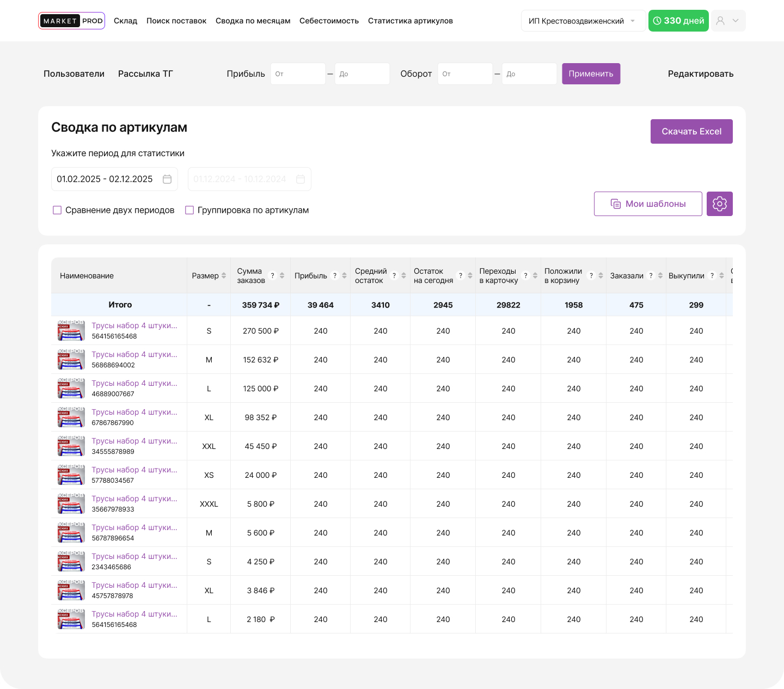Open the ИП Крестовоздвиженский account dropdown
The image size is (784, 689).
pyautogui.click(x=583, y=21)
